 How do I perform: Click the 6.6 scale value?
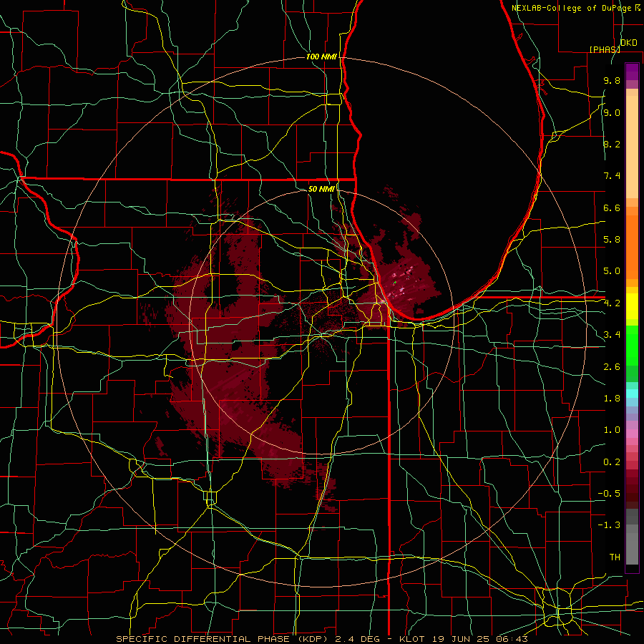612,208
